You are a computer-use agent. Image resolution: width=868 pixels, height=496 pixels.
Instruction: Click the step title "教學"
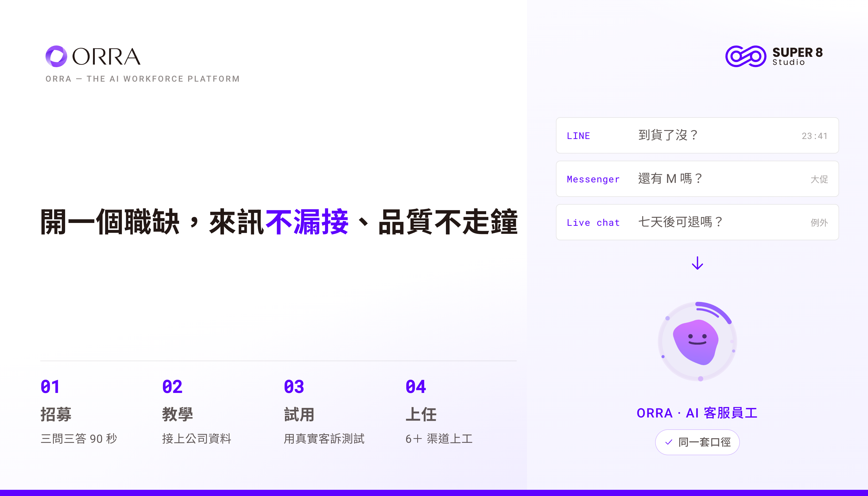177,414
